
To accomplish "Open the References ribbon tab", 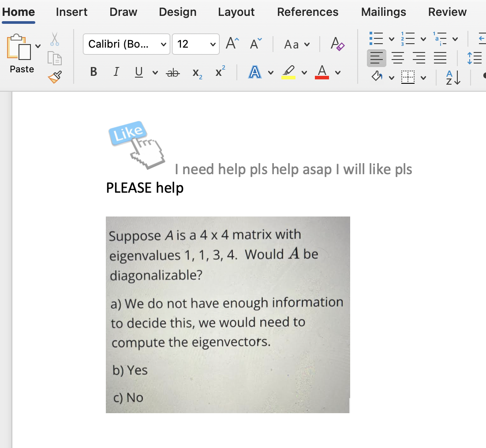I will point(308,12).
